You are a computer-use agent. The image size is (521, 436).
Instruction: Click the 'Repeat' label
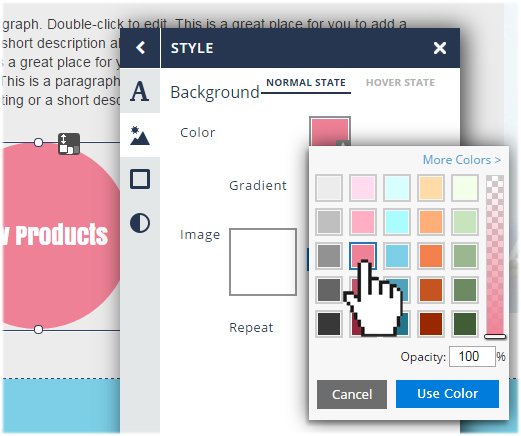(x=251, y=328)
